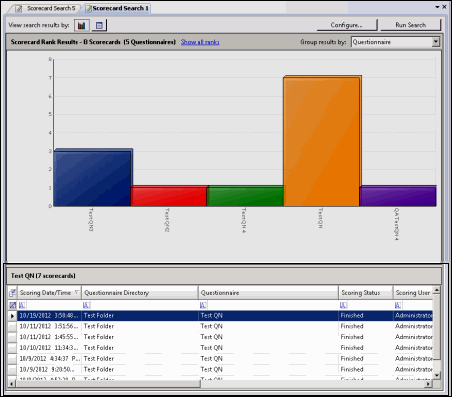Click the row selector for the 10/11/2012 3:51:56 row
The width and height of the screenshot is (452, 397).
(12, 326)
